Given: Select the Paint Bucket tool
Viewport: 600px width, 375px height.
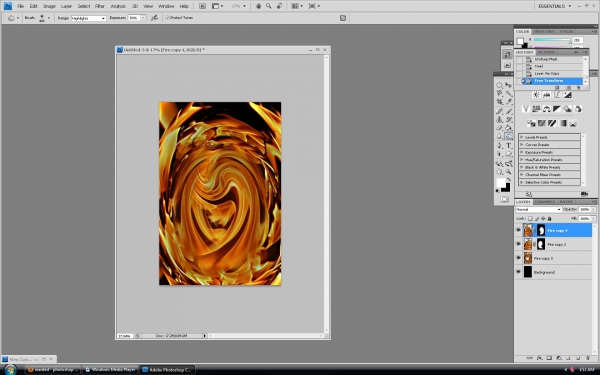Looking at the screenshot, I should point(509,128).
